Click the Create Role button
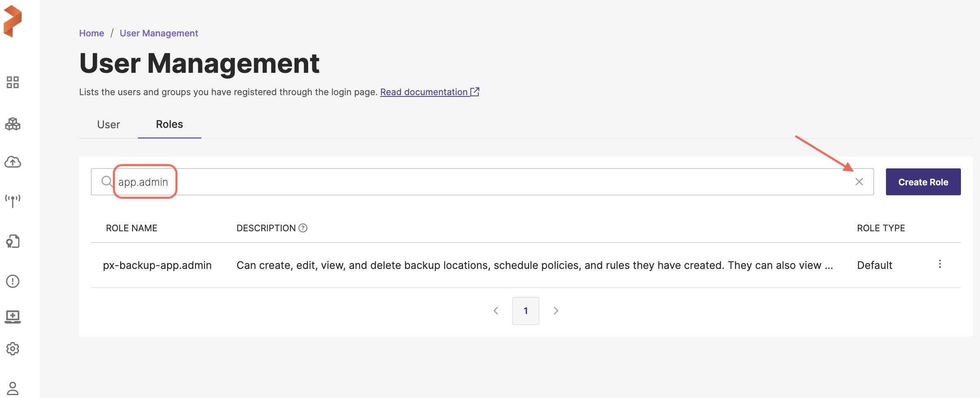The width and height of the screenshot is (980, 398). (x=923, y=182)
